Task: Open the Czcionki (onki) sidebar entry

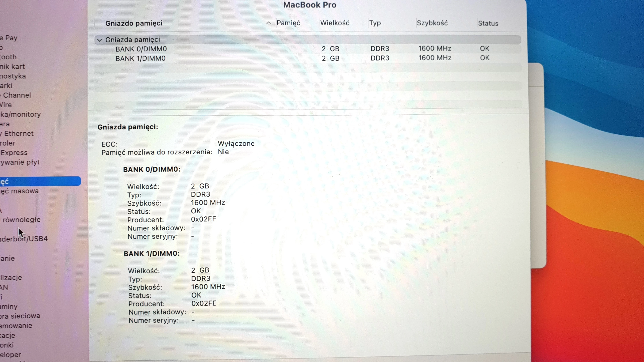Action: pyautogui.click(x=7, y=345)
